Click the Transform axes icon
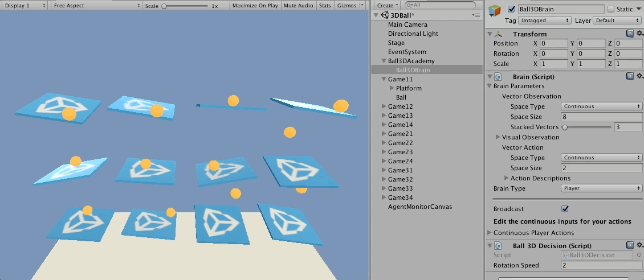The image size is (644, 280). [x=498, y=34]
